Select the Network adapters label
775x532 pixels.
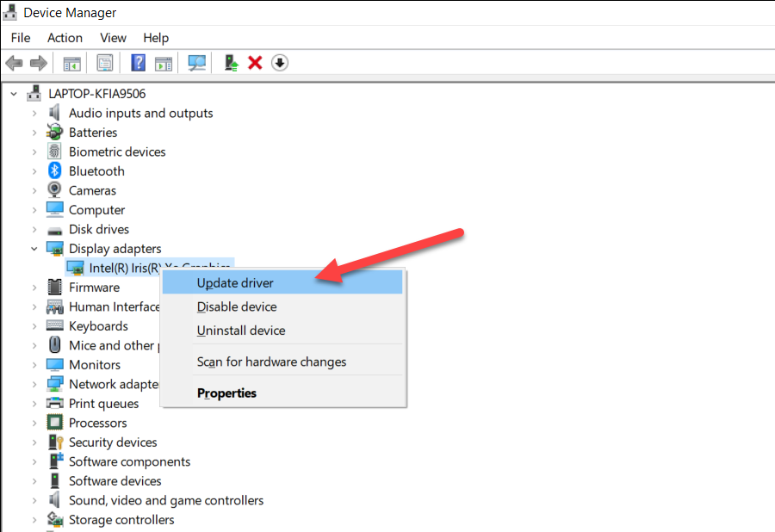point(114,384)
